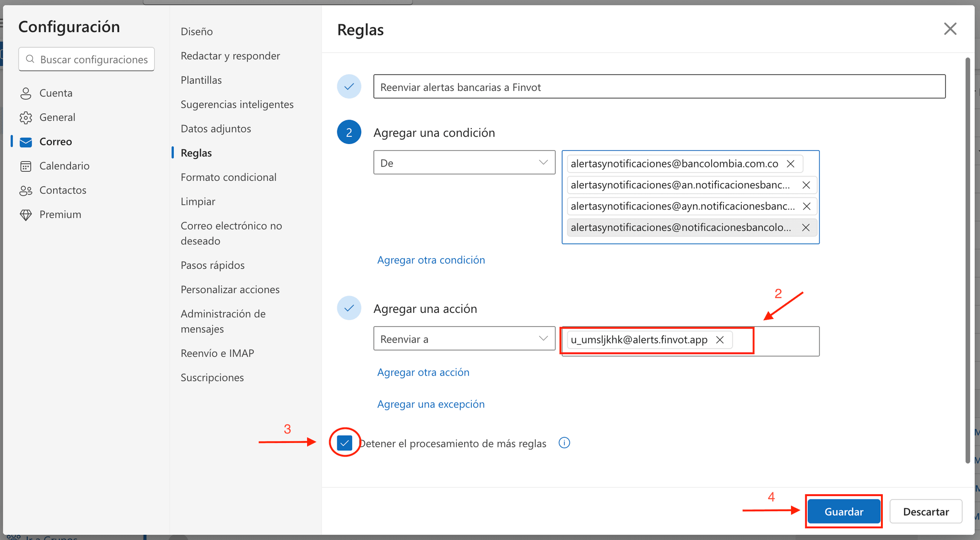Open the Reenviar a action dropdown
The height and width of the screenshot is (540, 980).
coord(464,339)
